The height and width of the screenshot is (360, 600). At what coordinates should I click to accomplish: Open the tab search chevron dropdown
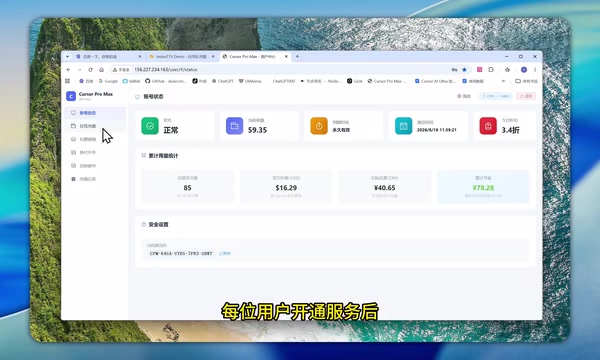(67, 56)
